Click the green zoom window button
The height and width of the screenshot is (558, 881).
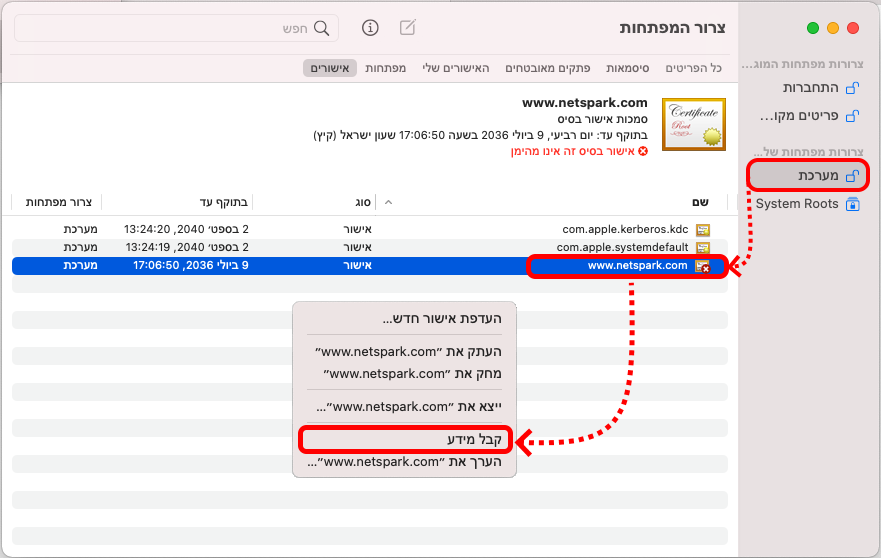click(x=812, y=28)
